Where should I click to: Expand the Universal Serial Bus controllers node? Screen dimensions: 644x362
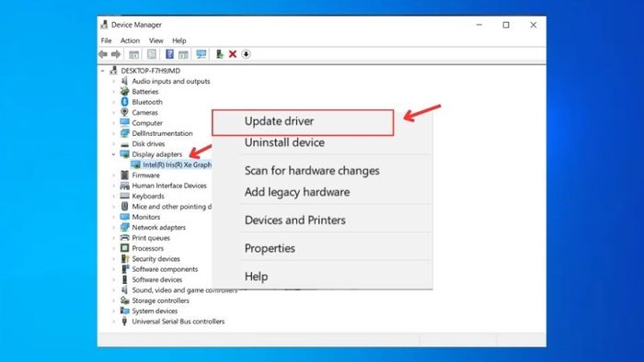114,322
